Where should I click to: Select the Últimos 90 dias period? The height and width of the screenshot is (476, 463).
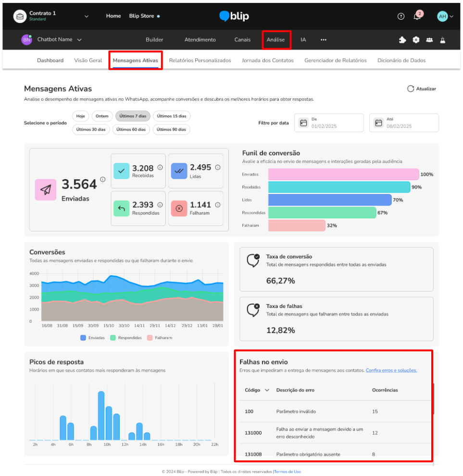[x=171, y=129]
